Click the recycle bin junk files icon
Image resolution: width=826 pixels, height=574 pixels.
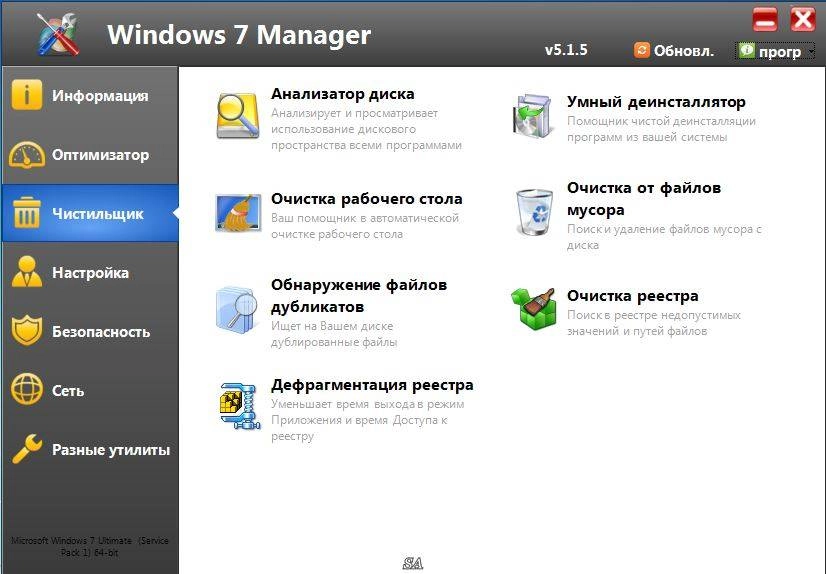[x=535, y=212]
